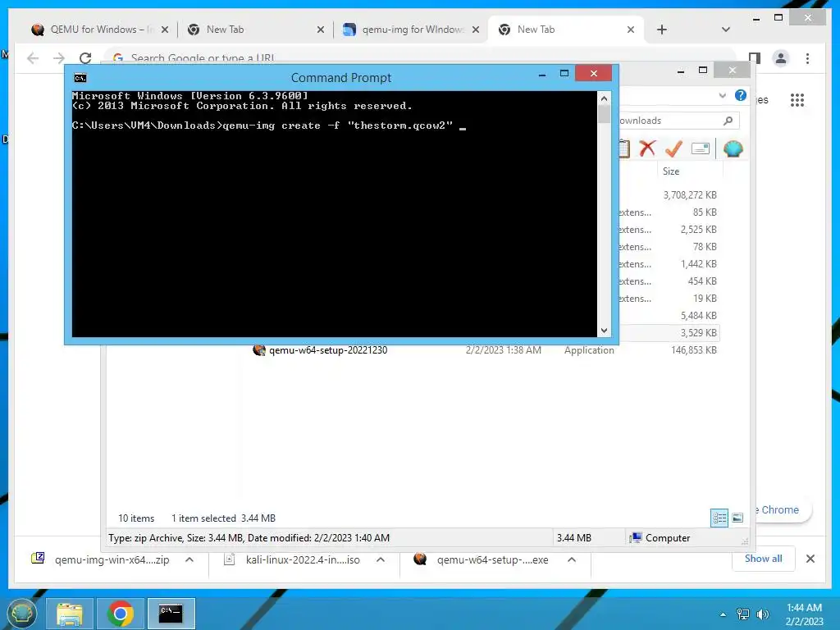Switch to the first New Tab

pos(256,30)
